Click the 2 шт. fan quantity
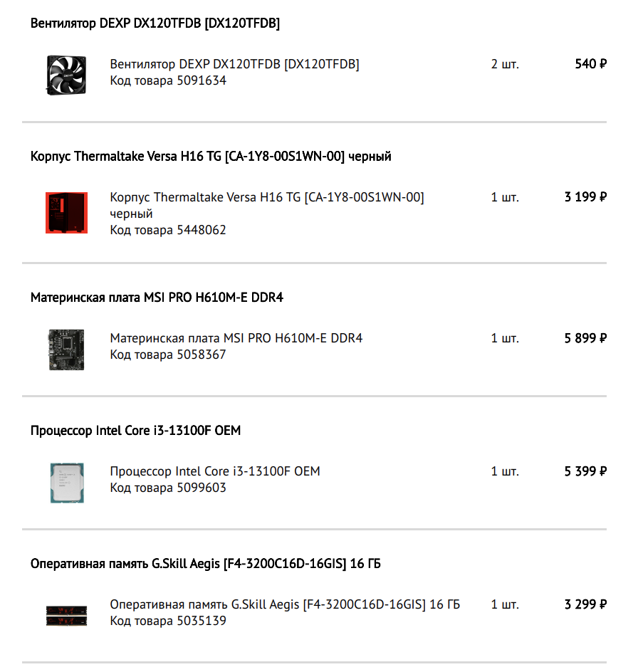The height and width of the screenshot is (672, 638). pos(505,64)
